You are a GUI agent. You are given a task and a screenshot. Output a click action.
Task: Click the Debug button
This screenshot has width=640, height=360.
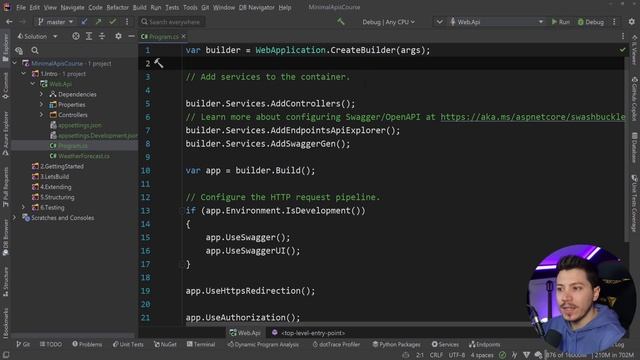click(591, 22)
